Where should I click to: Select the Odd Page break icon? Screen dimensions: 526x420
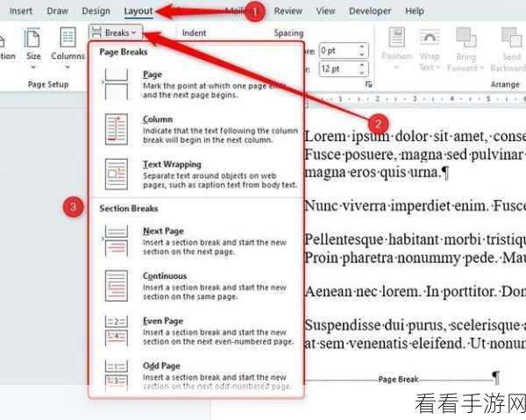click(117, 375)
